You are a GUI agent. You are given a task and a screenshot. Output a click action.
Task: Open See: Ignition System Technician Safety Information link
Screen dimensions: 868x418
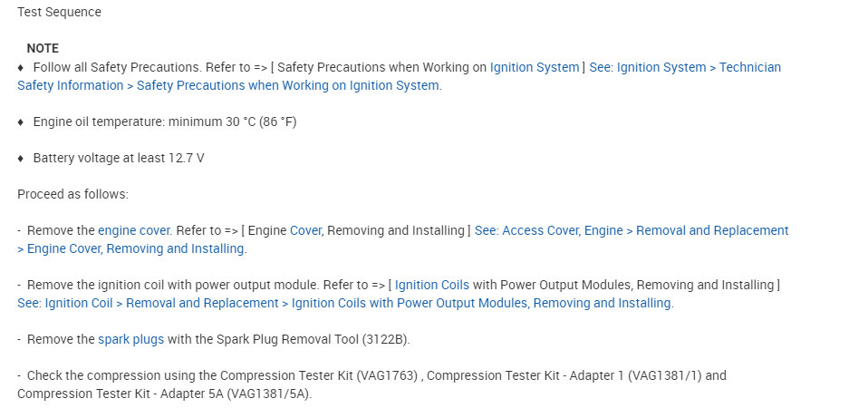click(x=684, y=67)
